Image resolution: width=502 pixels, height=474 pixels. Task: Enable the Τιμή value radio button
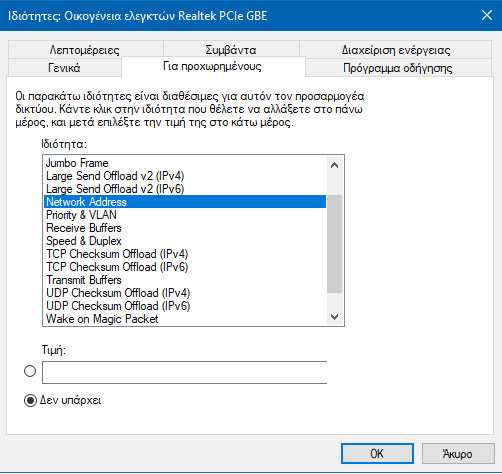tap(30, 371)
